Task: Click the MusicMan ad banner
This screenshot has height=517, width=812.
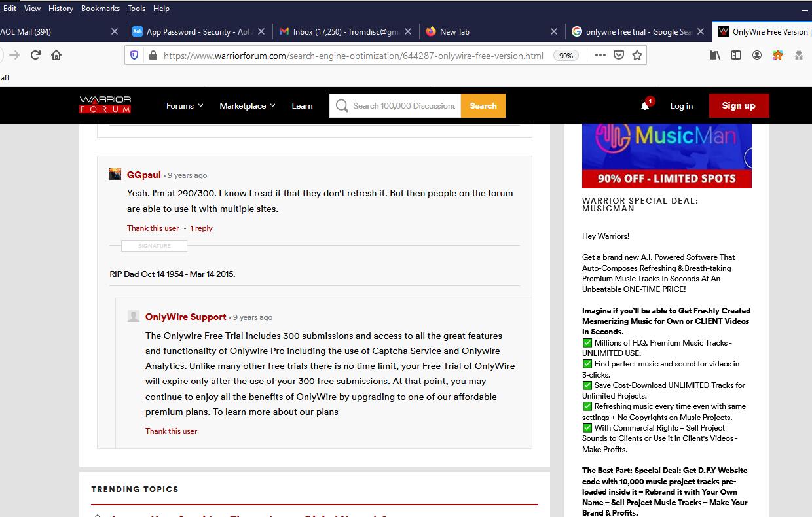Action: click(667, 156)
